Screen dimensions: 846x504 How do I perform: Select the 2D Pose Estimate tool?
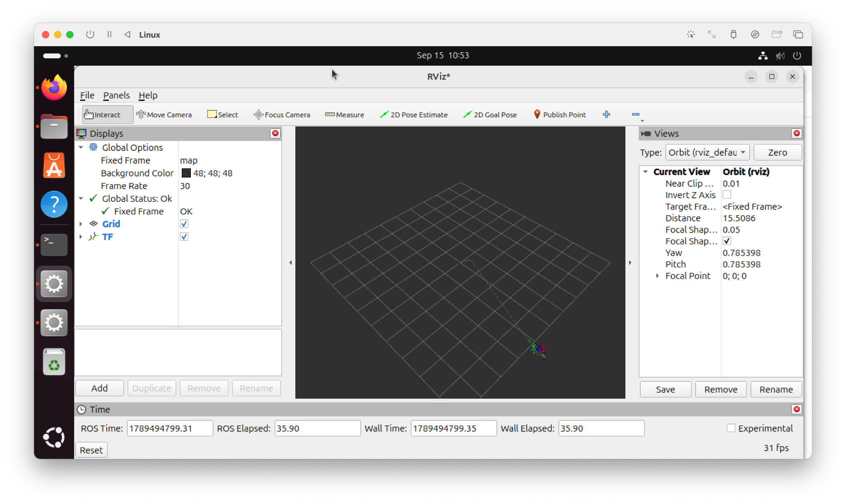(x=413, y=114)
